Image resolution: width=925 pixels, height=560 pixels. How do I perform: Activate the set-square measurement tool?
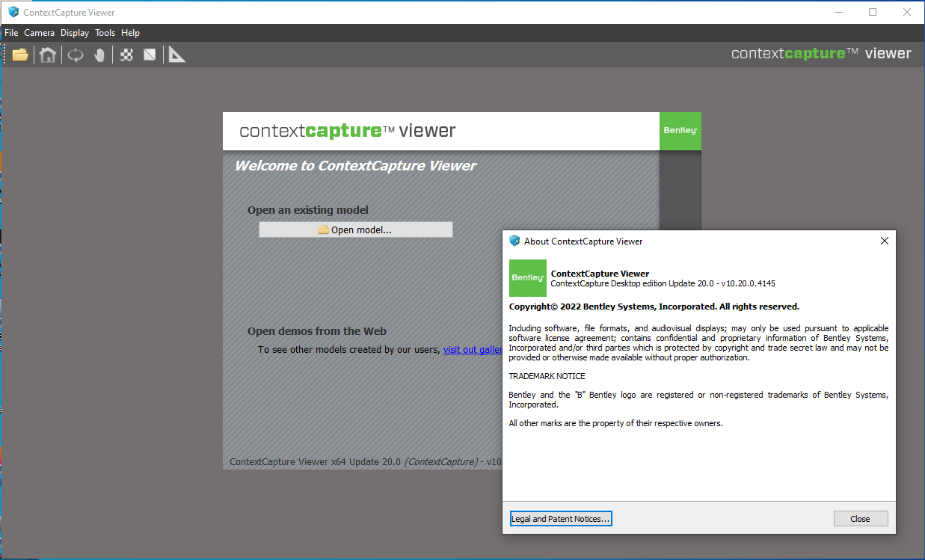click(x=176, y=55)
